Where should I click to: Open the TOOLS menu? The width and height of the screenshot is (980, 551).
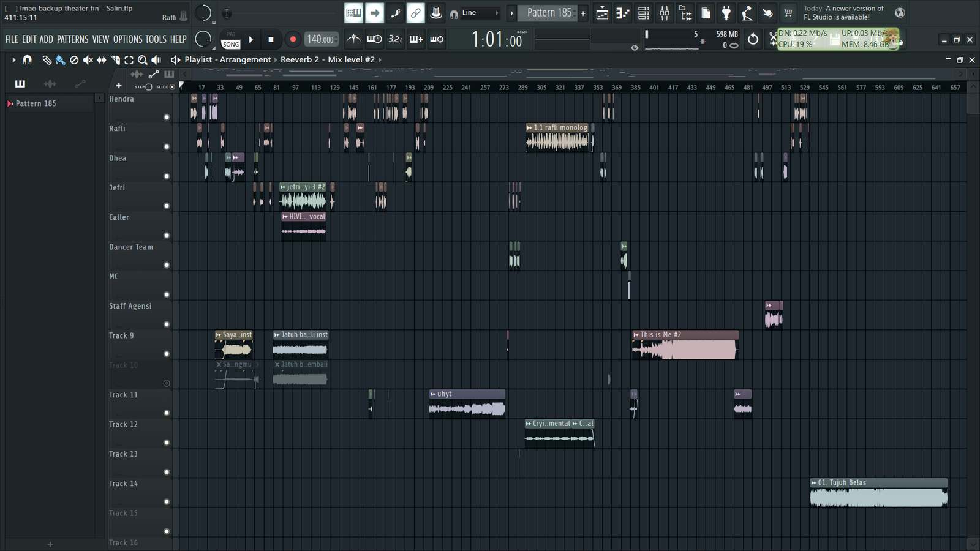click(157, 39)
